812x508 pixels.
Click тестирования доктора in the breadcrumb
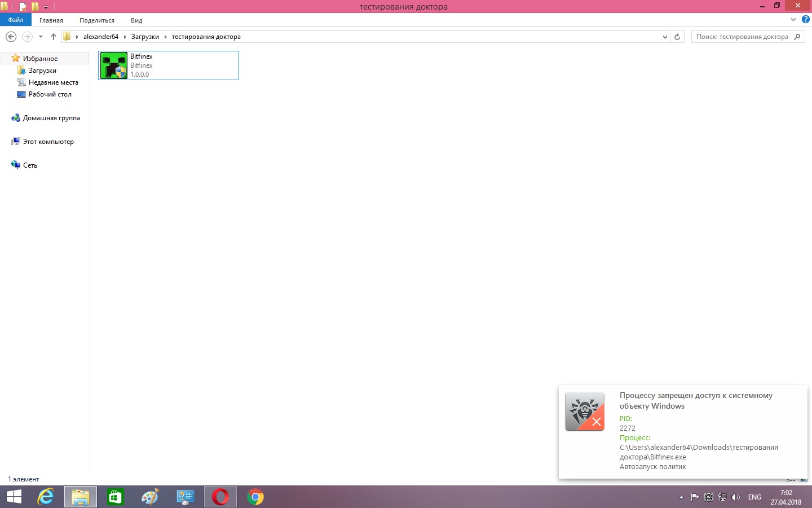pyautogui.click(x=206, y=37)
